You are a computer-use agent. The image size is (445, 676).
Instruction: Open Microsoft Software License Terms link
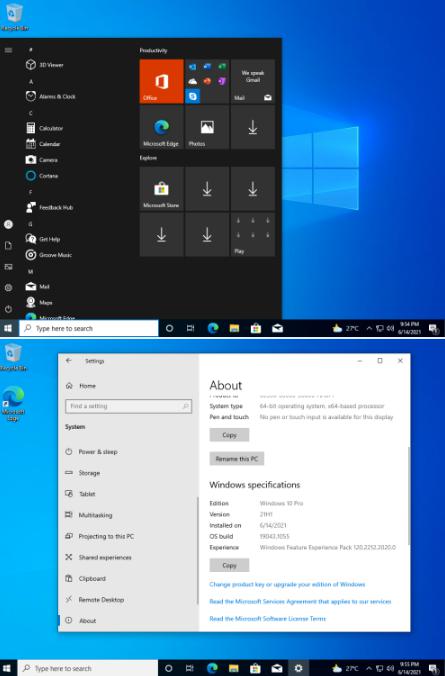coord(268,619)
